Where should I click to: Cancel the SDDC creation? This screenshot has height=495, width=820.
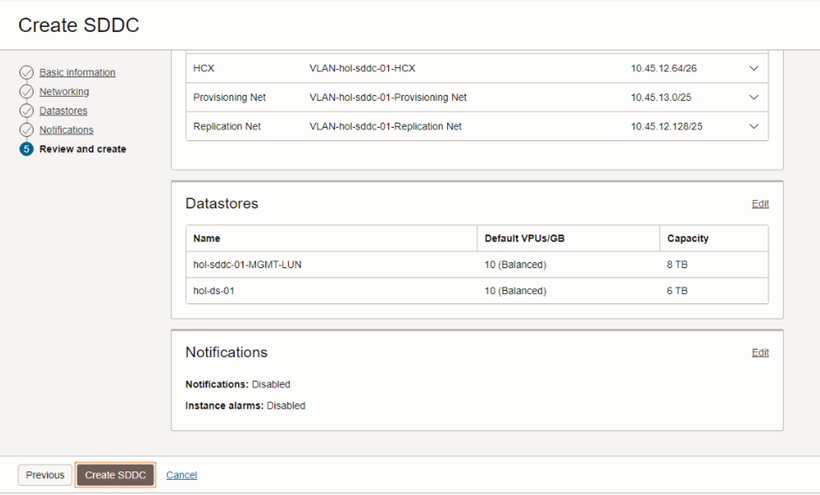point(181,475)
